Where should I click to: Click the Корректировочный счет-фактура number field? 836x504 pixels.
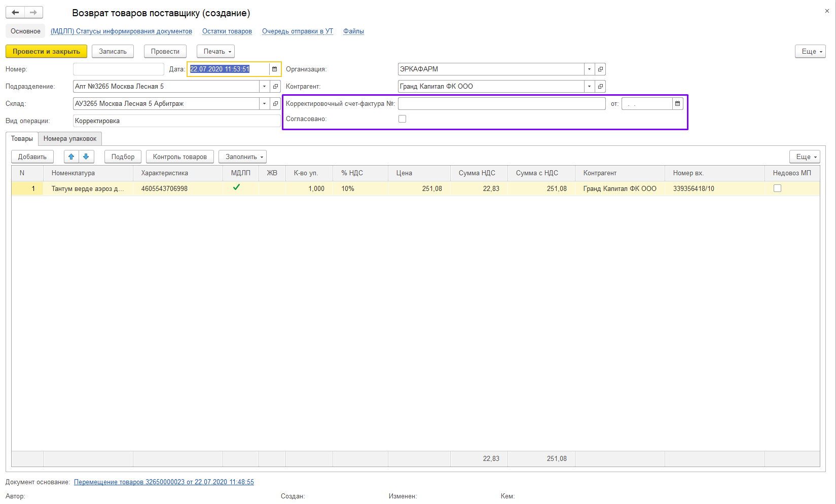pos(501,104)
